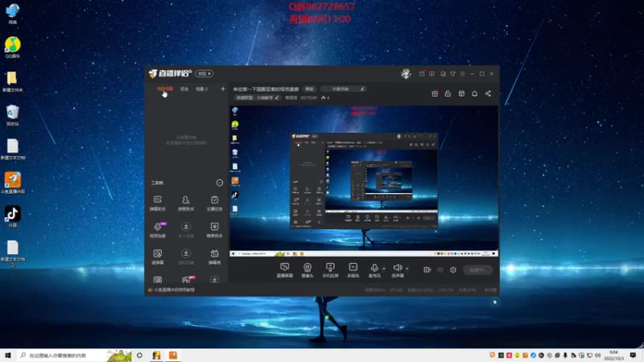Click the 麦克风 microphone icon
Viewport: 644px width, 362px height.
[374, 268]
